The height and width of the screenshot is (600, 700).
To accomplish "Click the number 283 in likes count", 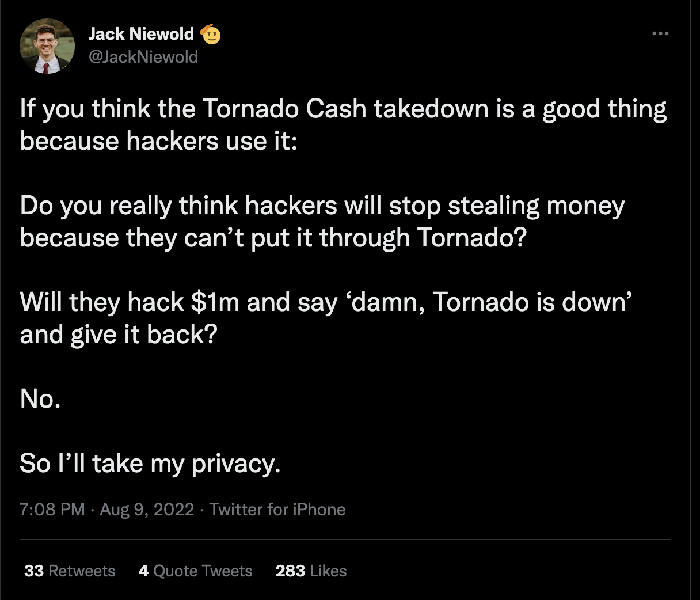I will (x=290, y=571).
